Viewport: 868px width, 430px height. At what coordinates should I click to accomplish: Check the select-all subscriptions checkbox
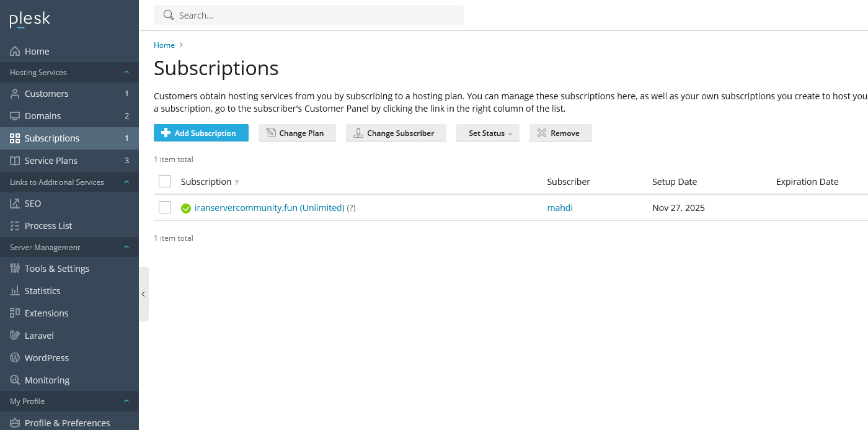[165, 181]
